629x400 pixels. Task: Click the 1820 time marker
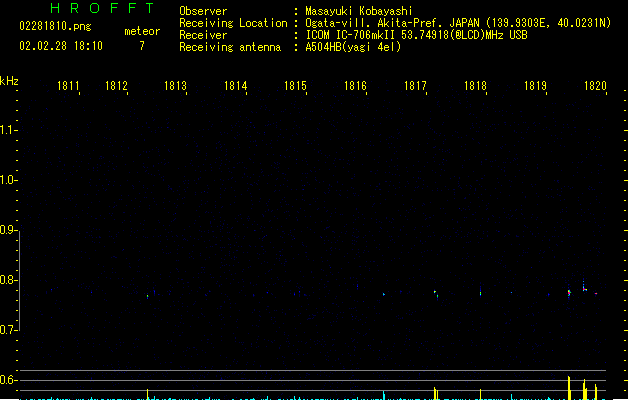[x=596, y=86]
